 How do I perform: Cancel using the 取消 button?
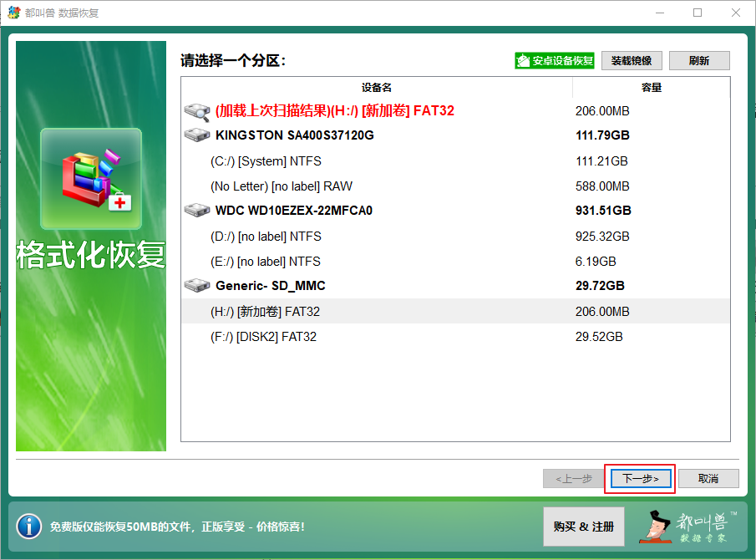(x=708, y=479)
